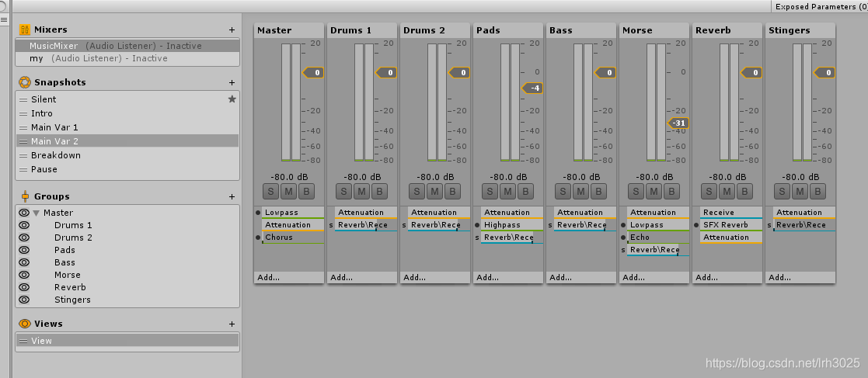Open Add effect menu on Reverb strip
The height and width of the screenshot is (378, 868).
tap(727, 277)
